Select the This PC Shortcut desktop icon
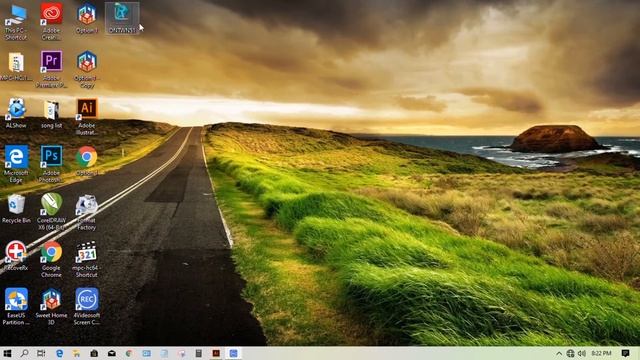 [x=16, y=22]
